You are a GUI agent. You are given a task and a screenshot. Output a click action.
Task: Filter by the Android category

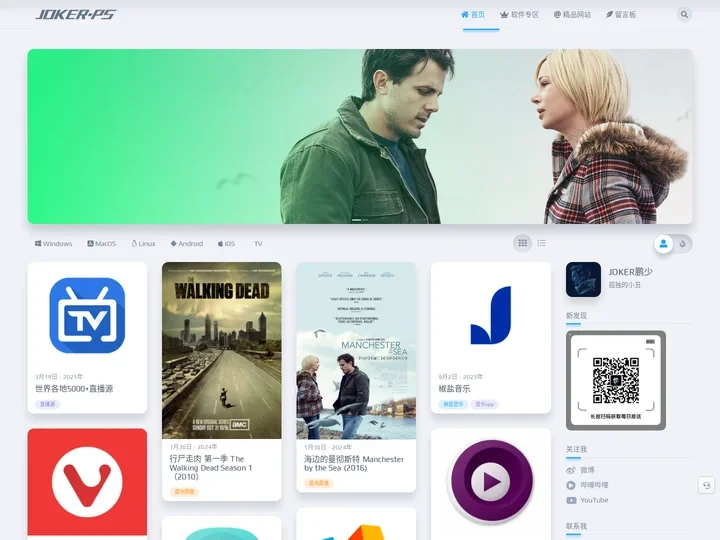click(x=187, y=243)
